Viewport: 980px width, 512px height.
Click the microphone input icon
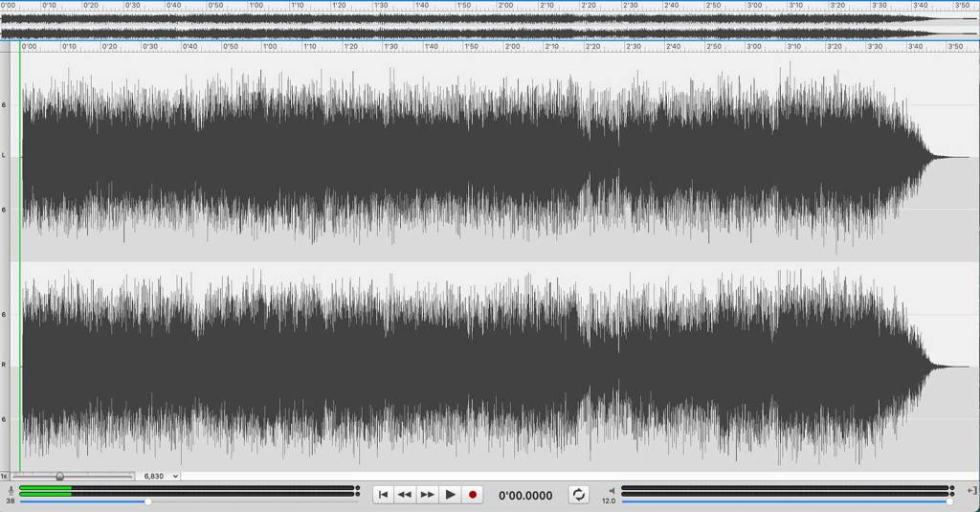[x=11, y=491]
